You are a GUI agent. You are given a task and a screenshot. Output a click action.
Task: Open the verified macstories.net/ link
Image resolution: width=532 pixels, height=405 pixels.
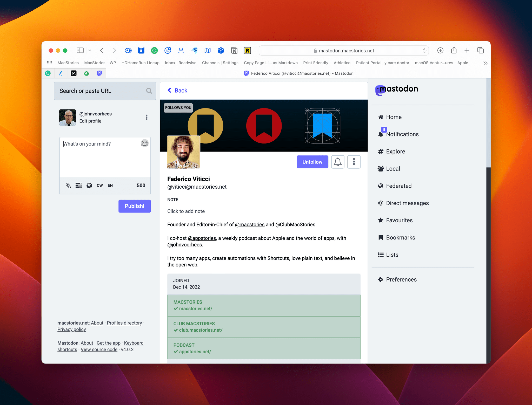click(196, 309)
